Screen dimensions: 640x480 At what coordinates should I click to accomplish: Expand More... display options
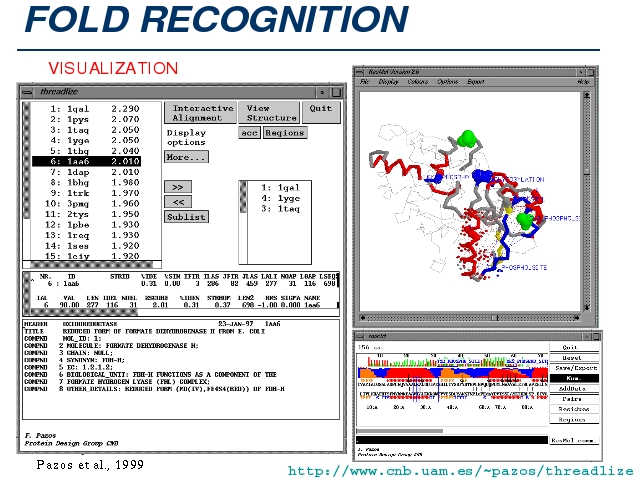click(186, 157)
